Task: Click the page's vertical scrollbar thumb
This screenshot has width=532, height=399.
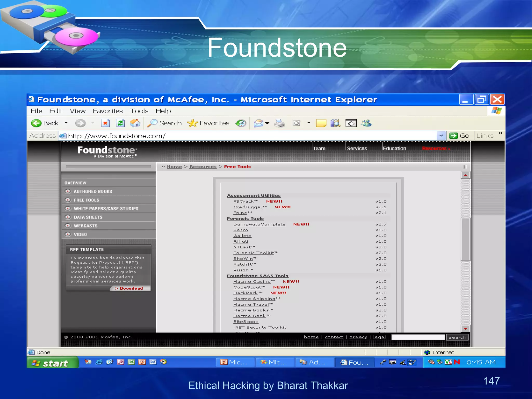Action: pyautogui.click(x=465, y=239)
